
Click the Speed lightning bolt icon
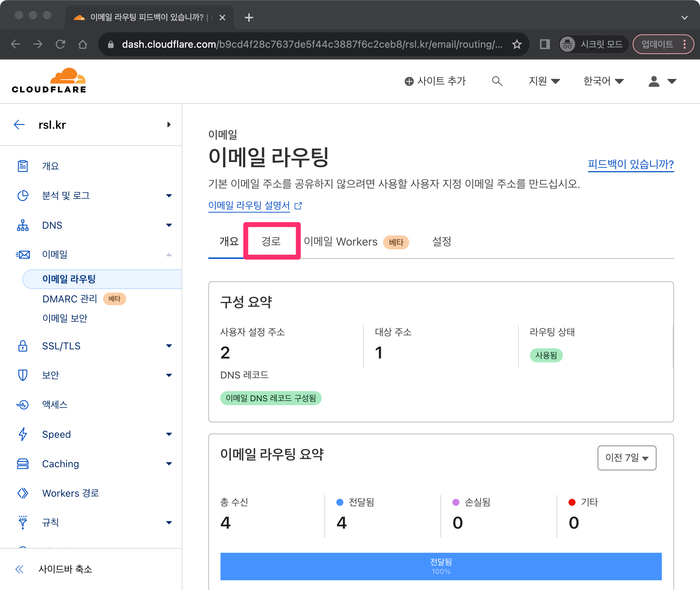click(x=23, y=434)
